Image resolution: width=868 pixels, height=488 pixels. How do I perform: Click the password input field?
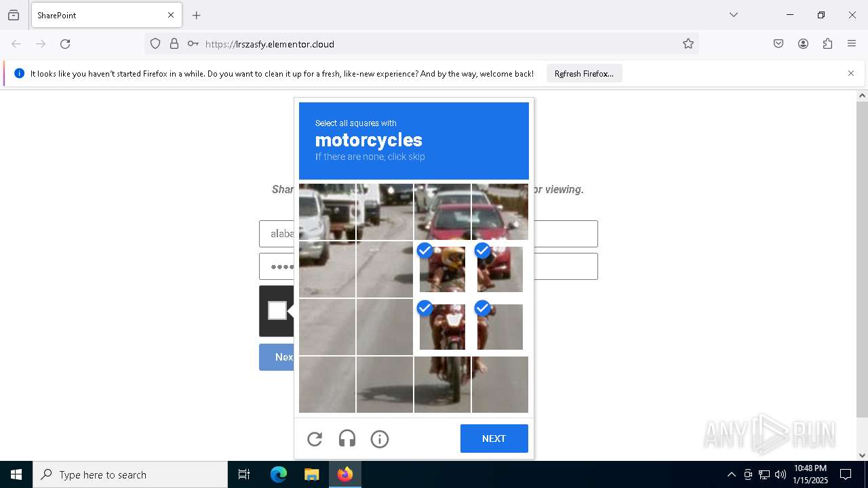(x=428, y=266)
